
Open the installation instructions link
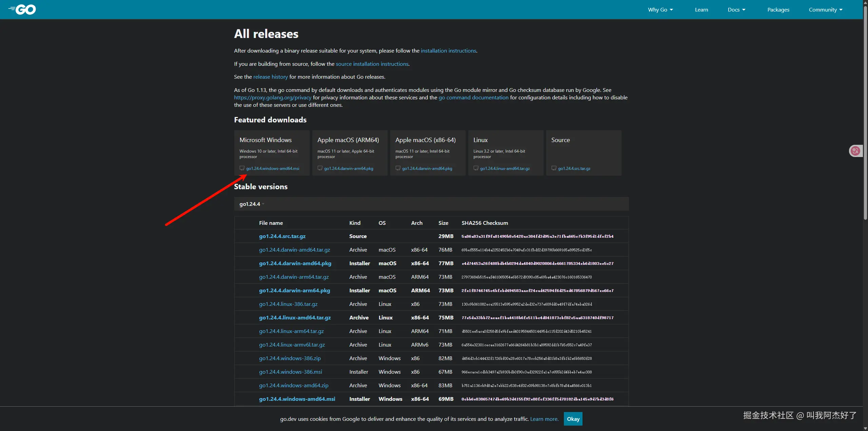[x=448, y=51]
